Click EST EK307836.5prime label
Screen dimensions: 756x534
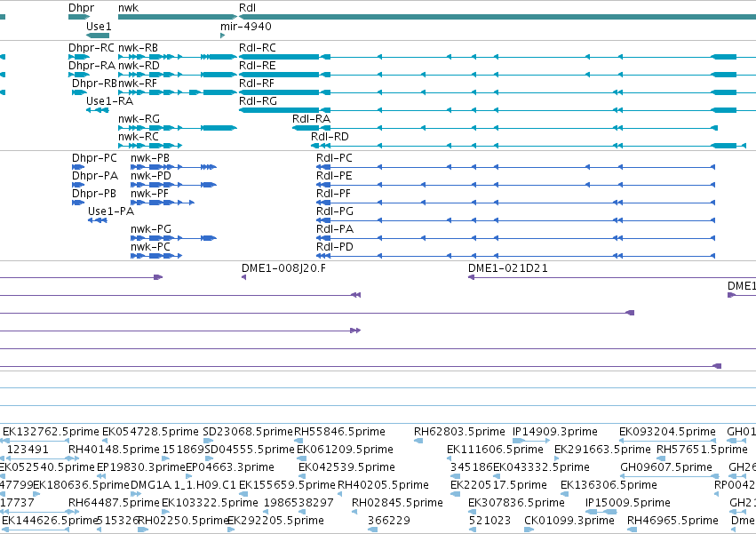516,503
